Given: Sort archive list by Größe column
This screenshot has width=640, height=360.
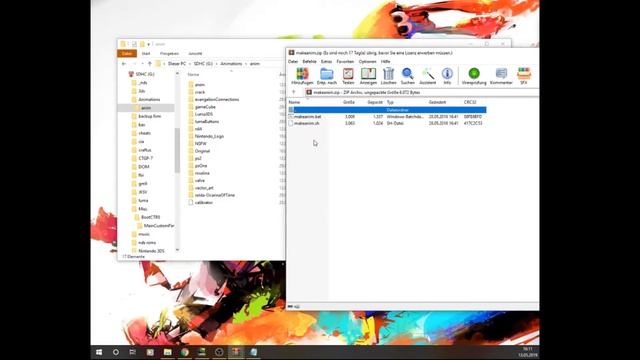Looking at the screenshot, I should click(x=349, y=102).
